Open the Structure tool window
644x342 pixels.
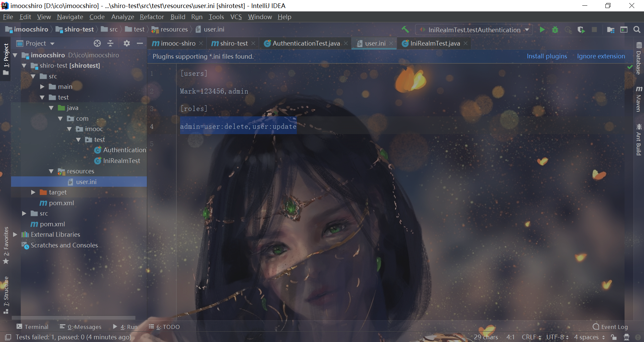[6, 295]
